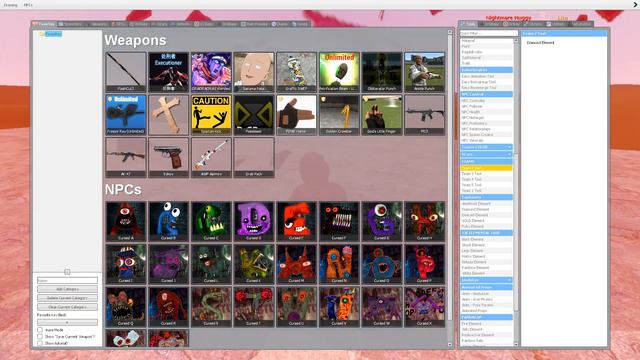
Task: Open the NPCs menu at top
Action: point(28,5)
